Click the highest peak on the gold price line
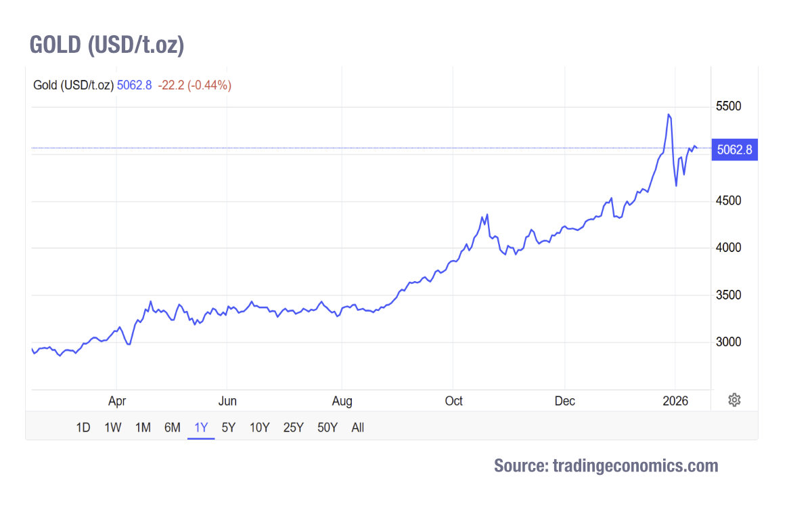This screenshot has height=508, width=812. tap(669, 114)
